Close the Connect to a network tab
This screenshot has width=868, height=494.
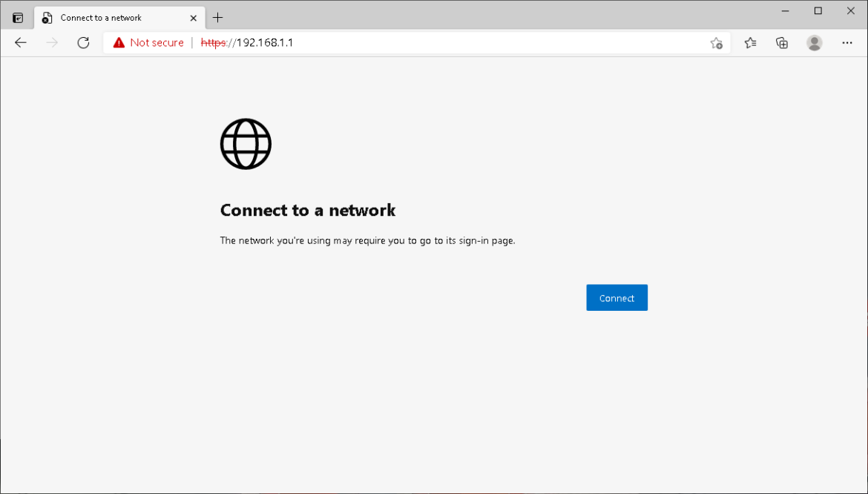[193, 18]
